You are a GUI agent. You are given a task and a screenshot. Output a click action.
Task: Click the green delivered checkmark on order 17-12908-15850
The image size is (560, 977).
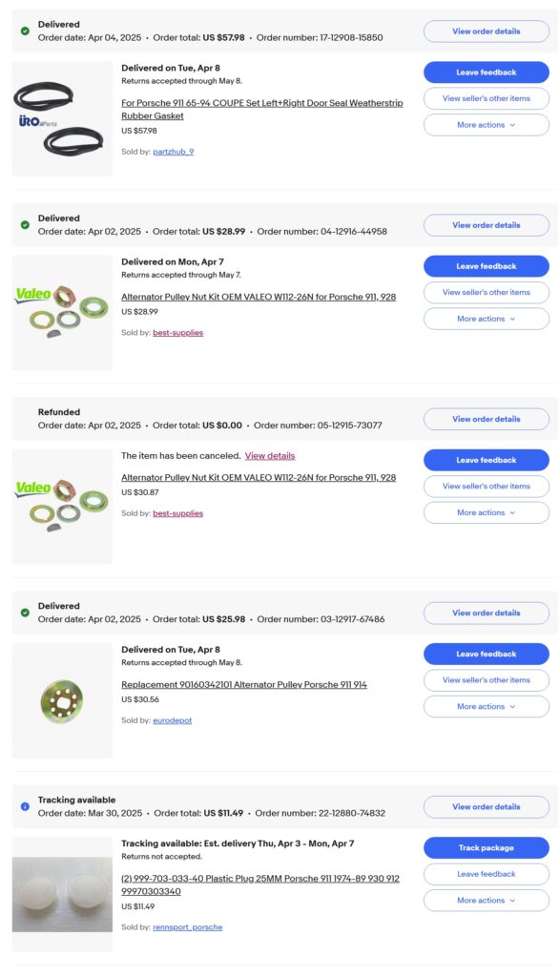tap(25, 31)
